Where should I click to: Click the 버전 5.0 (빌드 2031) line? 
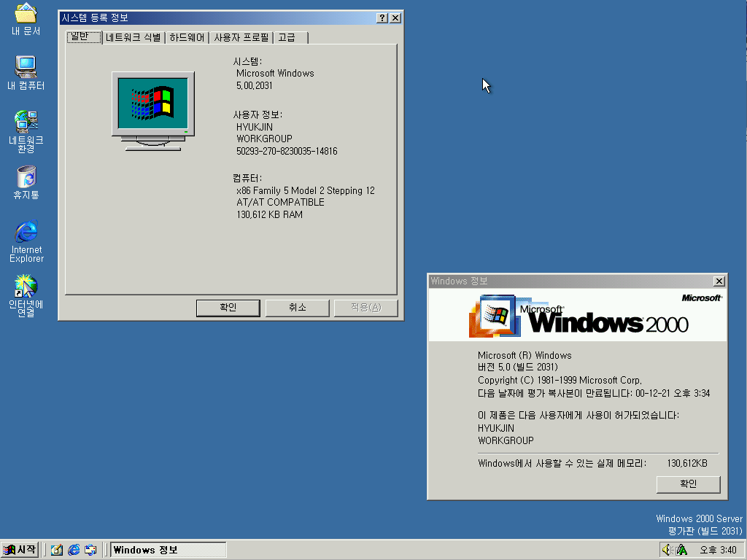517,367
